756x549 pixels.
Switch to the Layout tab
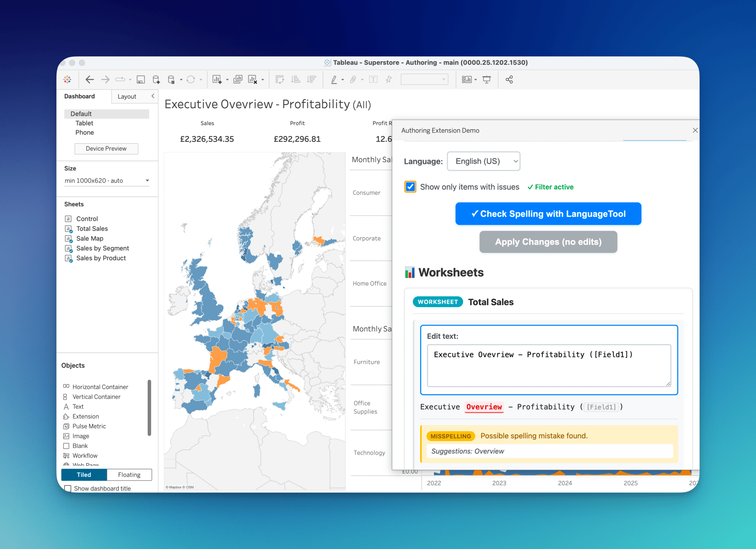tap(127, 96)
